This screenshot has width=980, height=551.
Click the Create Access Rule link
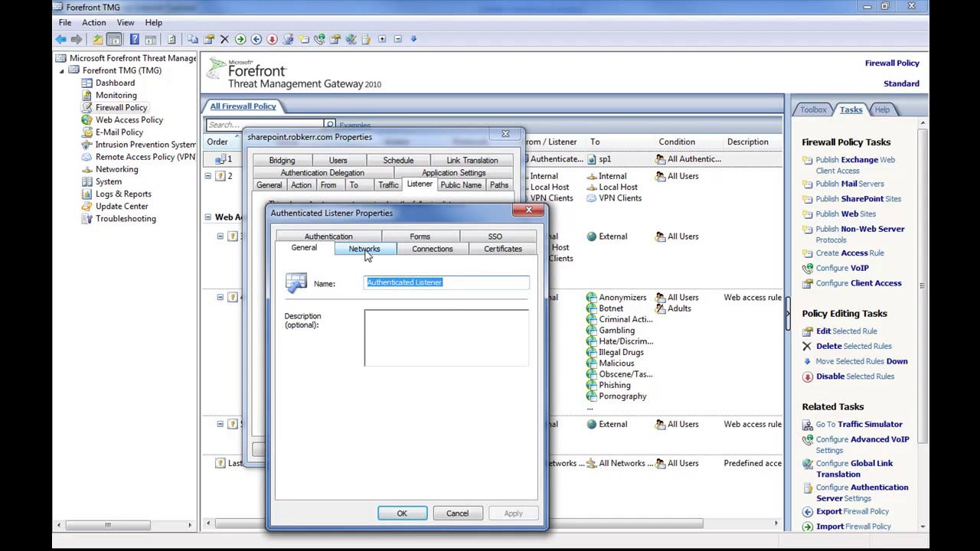click(x=850, y=253)
